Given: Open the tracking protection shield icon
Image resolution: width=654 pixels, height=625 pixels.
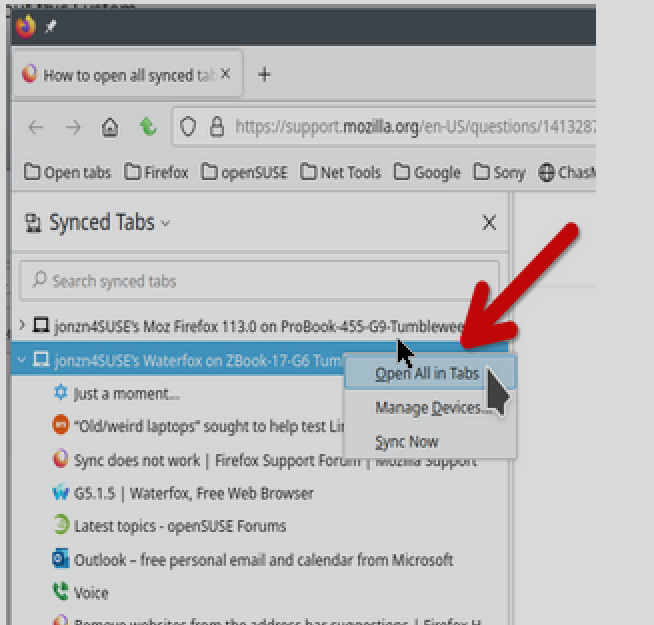Looking at the screenshot, I should (x=188, y=127).
